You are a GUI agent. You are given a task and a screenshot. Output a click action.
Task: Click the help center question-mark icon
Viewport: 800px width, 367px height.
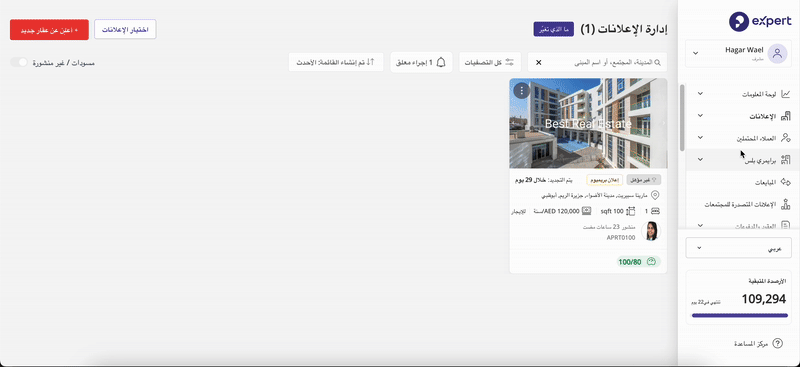point(778,344)
